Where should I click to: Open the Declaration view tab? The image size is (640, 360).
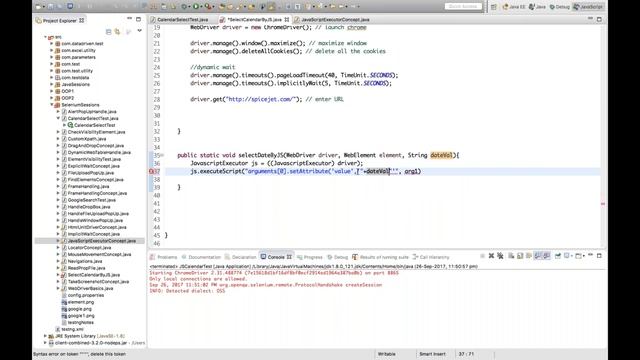pyautogui.click(x=240, y=257)
